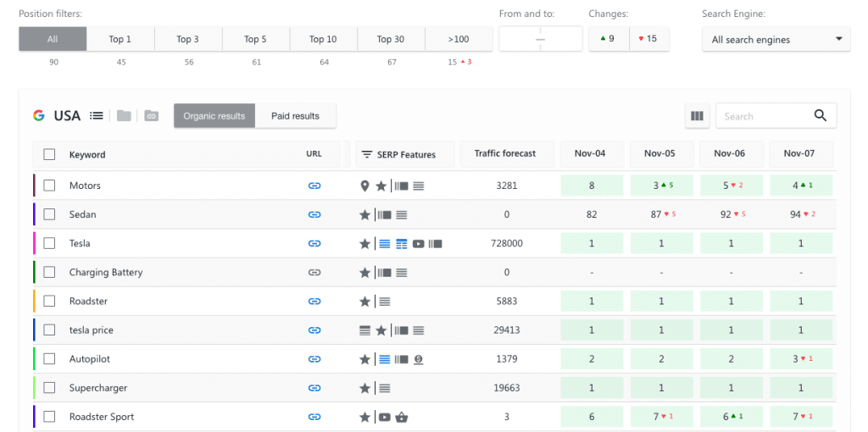This screenshot has width=868, height=432.
Task: Click the Motors Nov-05 position 3 cell
Action: click(661, 186)
